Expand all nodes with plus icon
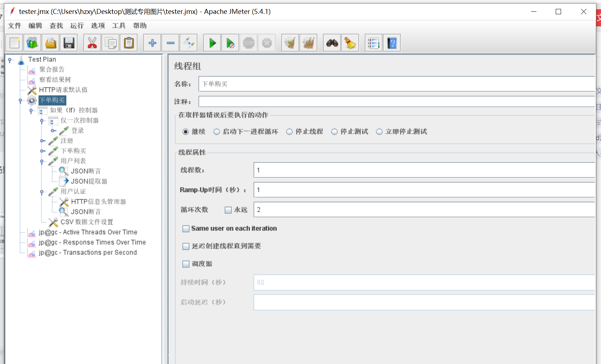Image resolution: width=601 pixels, height=364 pixels. point(152,43)
